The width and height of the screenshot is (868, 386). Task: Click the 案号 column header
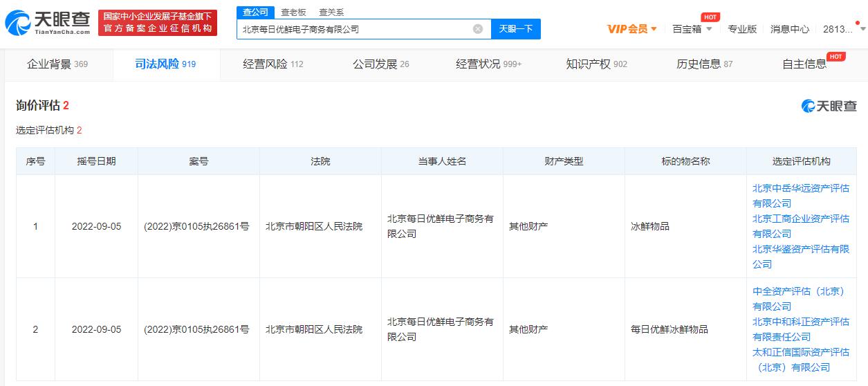[198, 161]
